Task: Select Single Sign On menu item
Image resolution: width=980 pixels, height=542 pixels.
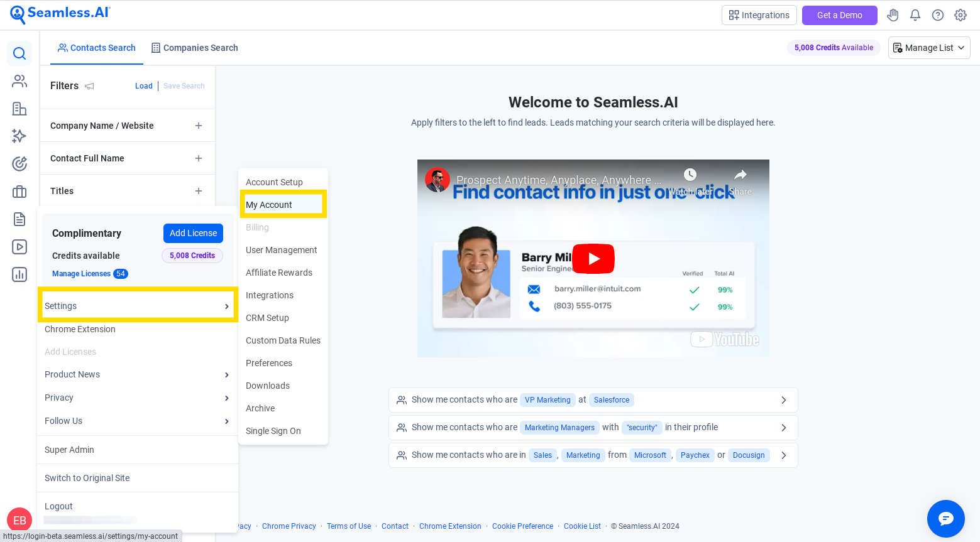Action: [284, 431]
